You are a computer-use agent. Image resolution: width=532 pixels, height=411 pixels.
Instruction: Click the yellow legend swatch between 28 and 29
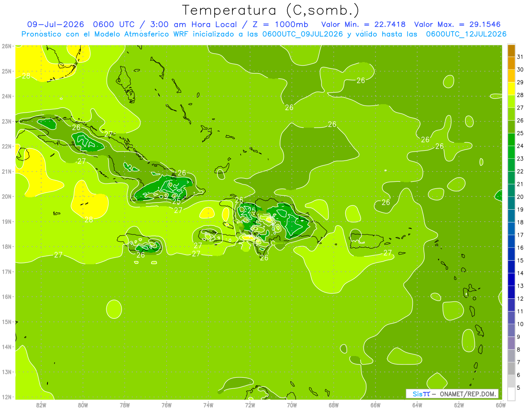tap(511, 89)
